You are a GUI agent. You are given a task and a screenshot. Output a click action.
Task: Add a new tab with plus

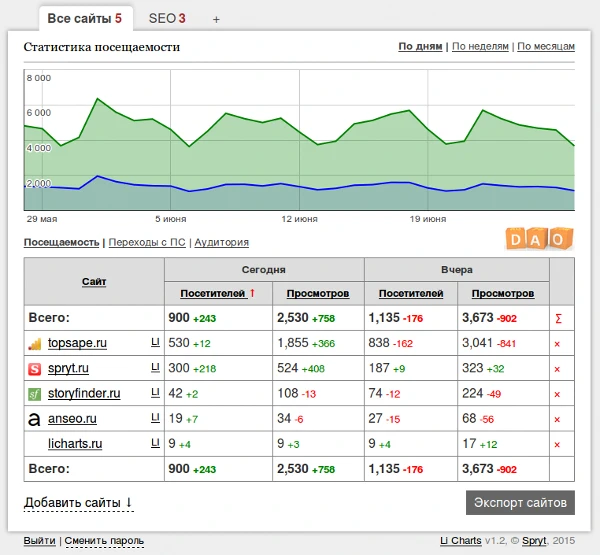pos(216,19)
